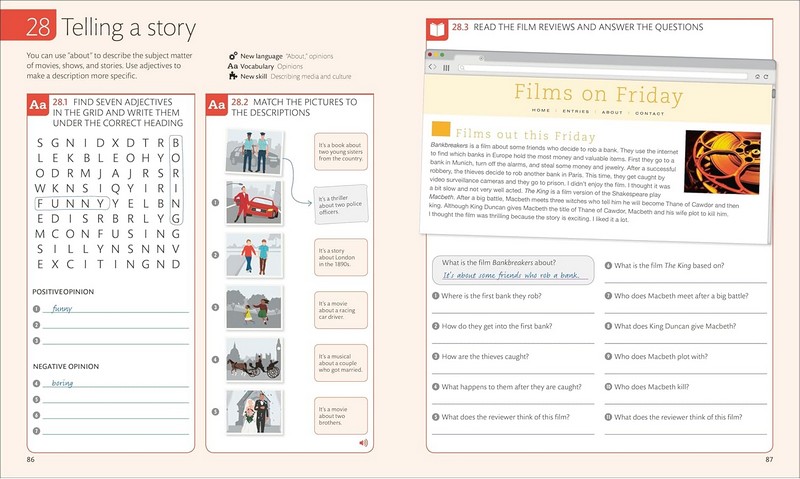Screen dimensions: 800x479
Task: Click the New language gears icon
Action: click(x=232, y=56)
